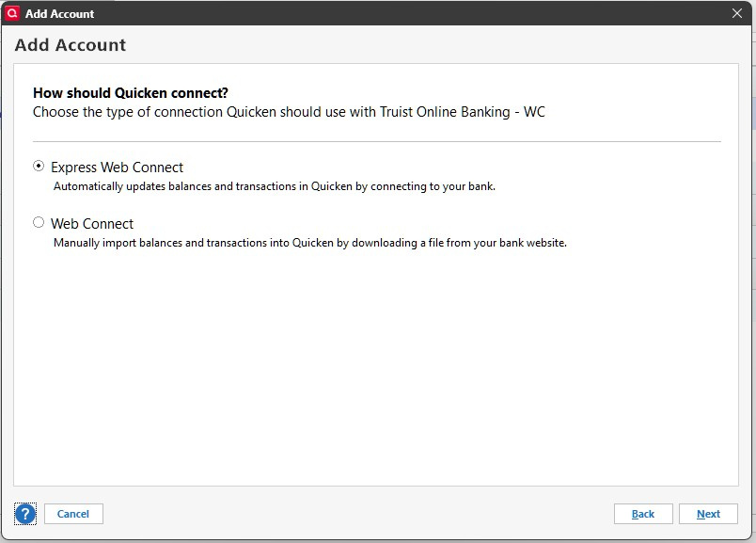Choose the Web Connect radio option

pos(39,223)
